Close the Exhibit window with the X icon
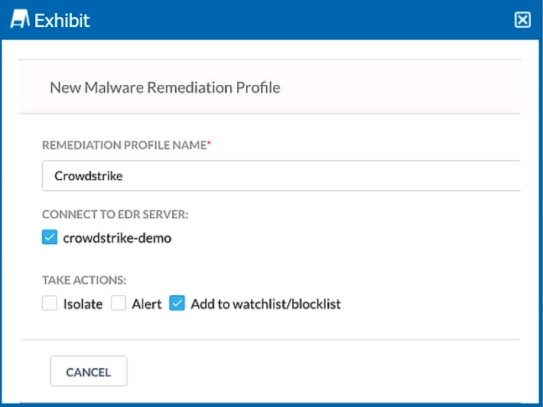The image size is (543, 407). click(x=523, y=20)
